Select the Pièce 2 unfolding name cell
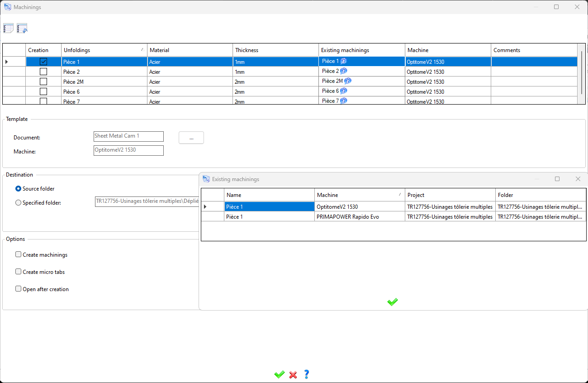 [104, 72]
